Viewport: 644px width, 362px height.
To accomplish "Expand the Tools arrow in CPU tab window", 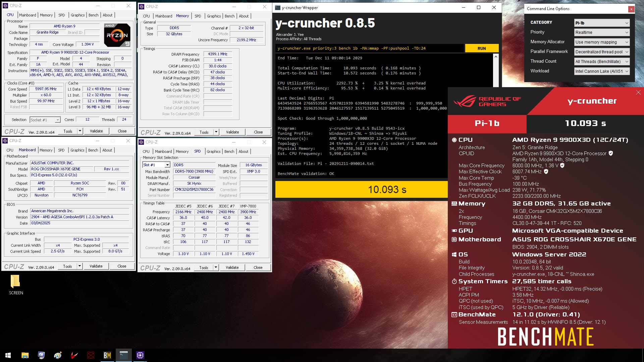I will (x=80, y=131).
